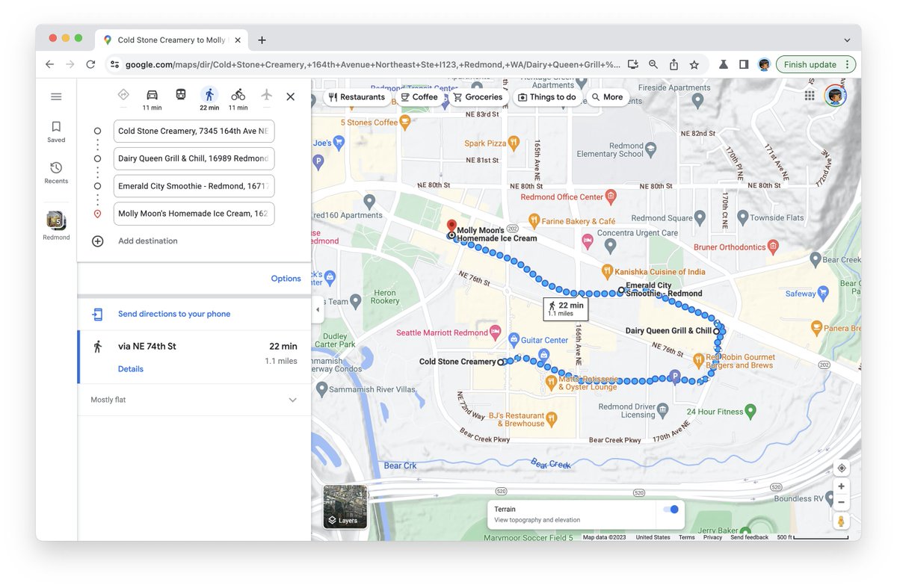Open route Options
The width and height of the screenshot is (897, 588).
point(286,279)
